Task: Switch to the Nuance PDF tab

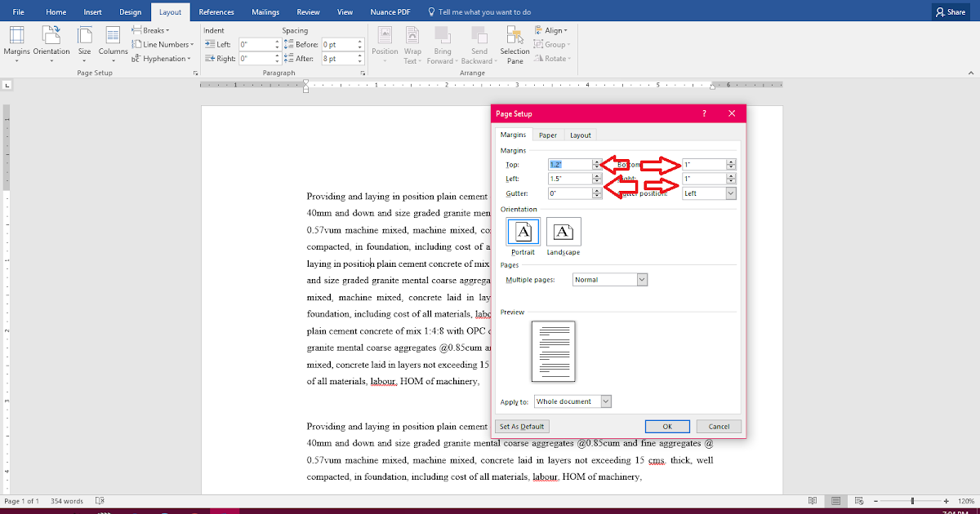Action: pyautogui.click(x=389, y=12)
